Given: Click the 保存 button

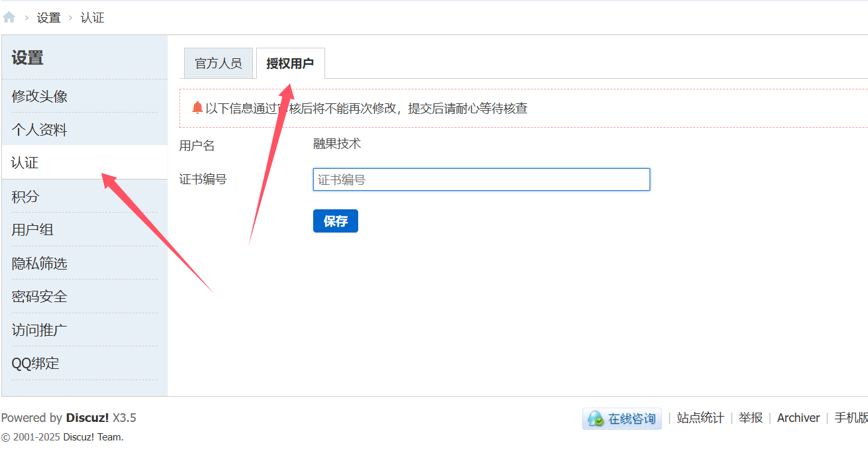Looking at the screenshot, I should click(x=336, y=221).
